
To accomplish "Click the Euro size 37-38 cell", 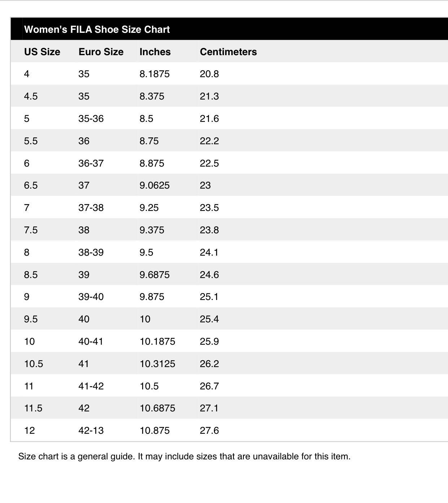I will (x=91, y=208).
